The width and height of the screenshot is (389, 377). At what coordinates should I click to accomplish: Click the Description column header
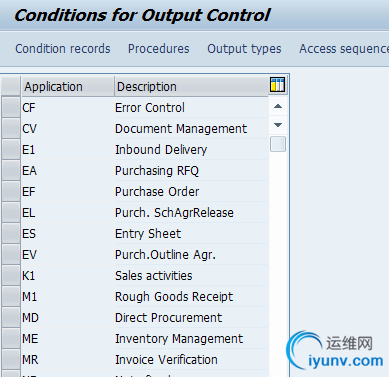pos(191,86)
